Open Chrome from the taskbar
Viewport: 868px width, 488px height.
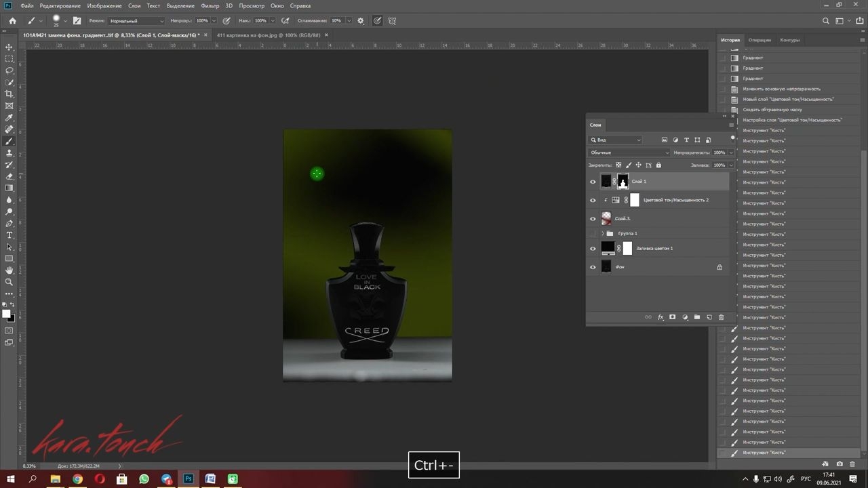coord(77,479)
